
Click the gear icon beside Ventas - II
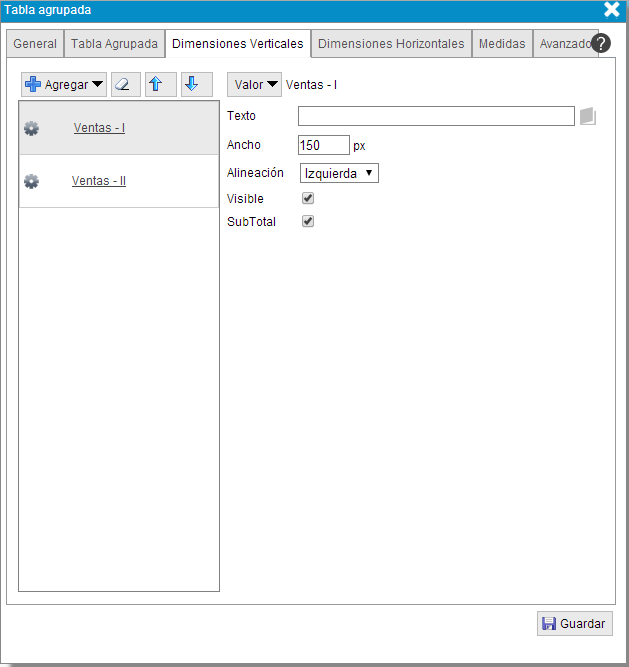coord(31,181)
